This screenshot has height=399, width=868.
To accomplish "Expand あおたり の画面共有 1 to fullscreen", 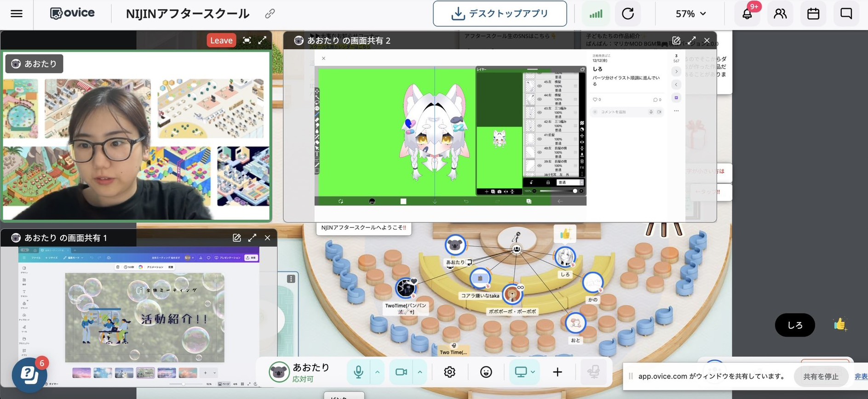I will [252, 238].
